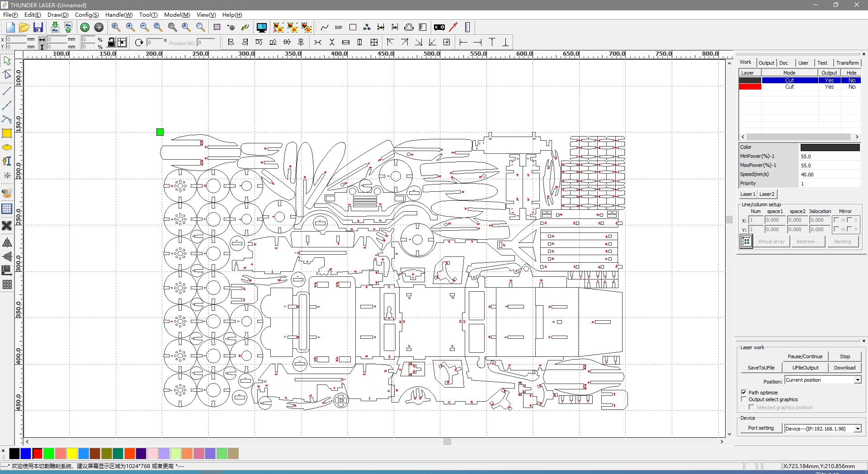Enable the Path optimize checkbox
The height and width of the screenshot is (474, 868).
[x=744, y=393]
